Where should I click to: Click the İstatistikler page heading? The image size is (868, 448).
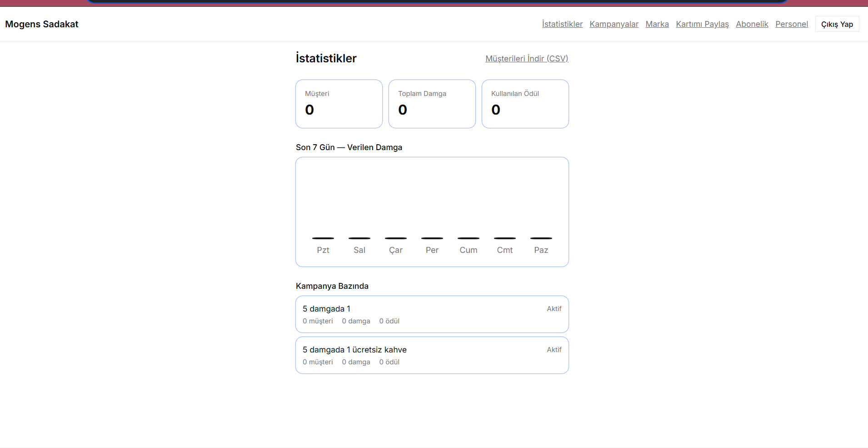[326, 58]
